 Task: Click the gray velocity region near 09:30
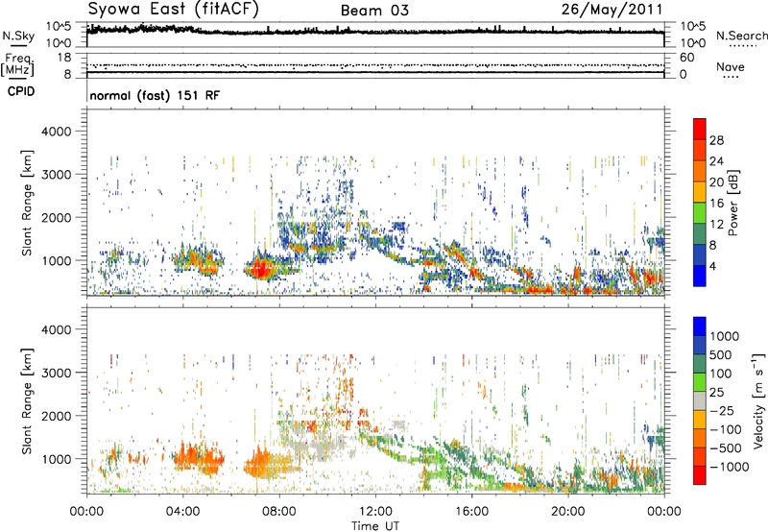point(319,447)
